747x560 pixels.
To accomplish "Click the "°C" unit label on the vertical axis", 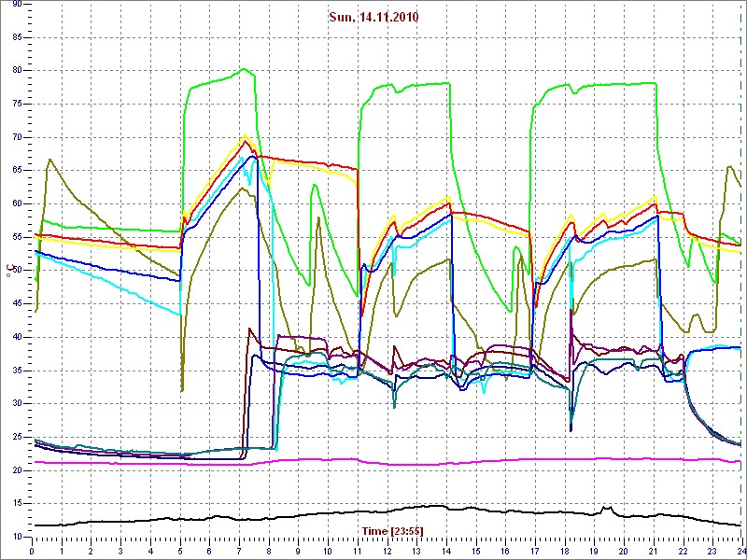I will (x=8, y=272).
